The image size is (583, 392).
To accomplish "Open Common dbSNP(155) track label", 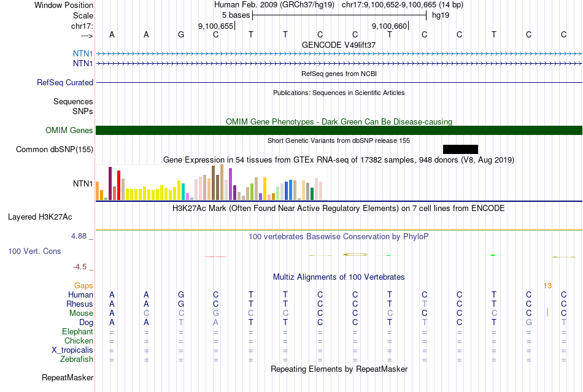I will point(54,149).
